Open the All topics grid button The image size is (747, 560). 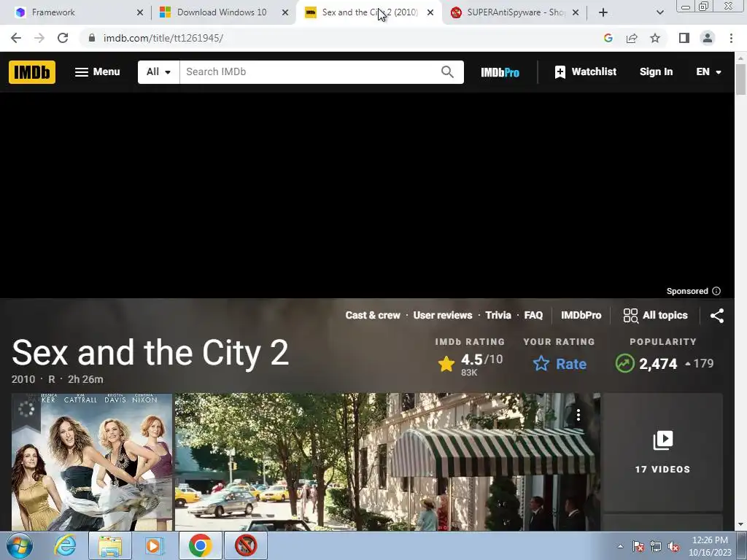[x=656, y=315]
